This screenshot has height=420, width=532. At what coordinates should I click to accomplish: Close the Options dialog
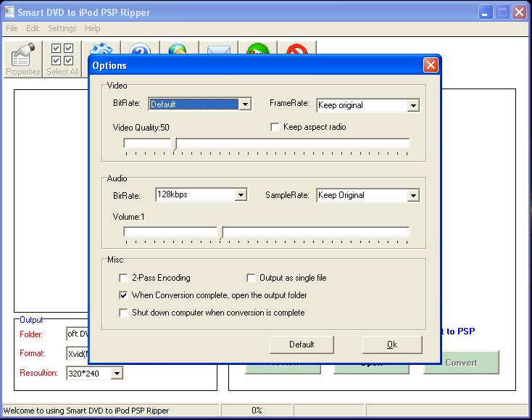pyautogui.click(x=431, y=65)
